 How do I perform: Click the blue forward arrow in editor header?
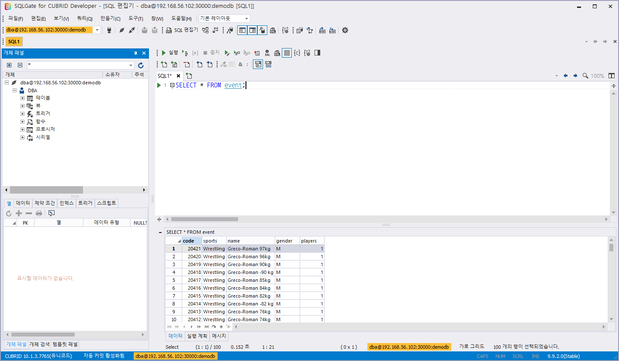point(575,75)
